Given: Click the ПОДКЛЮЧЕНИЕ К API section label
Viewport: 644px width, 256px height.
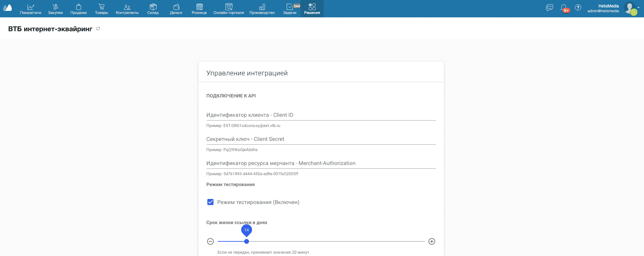Looking at the screenshot, I should (231, 96).
